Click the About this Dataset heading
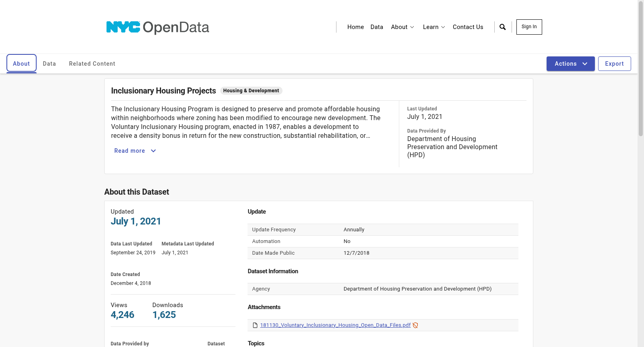644x347 pixels. point(136,192)
